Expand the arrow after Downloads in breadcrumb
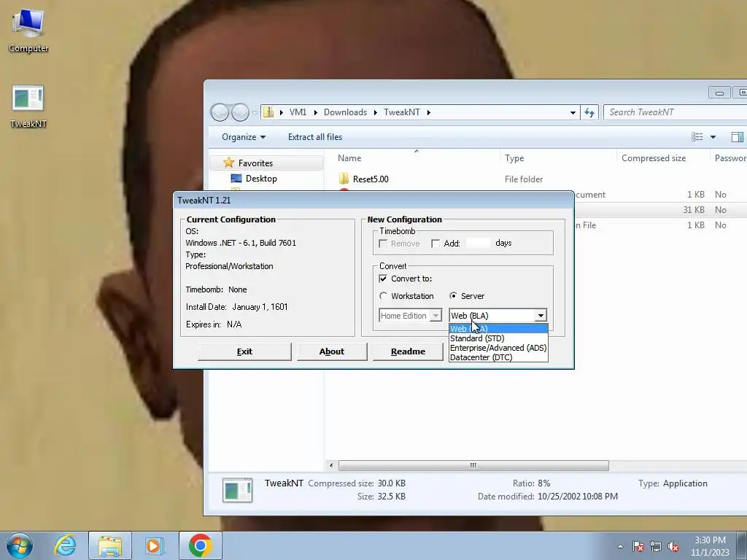This screenshot has width=747, height=560. [376, 112]
